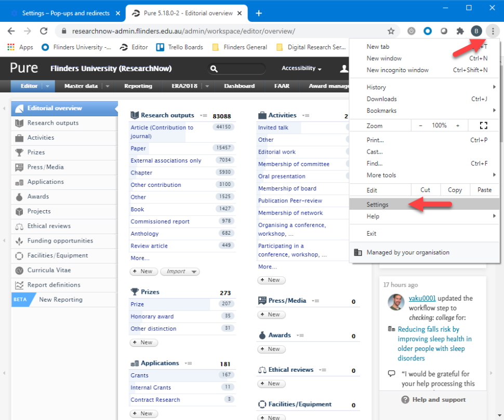Open the Trello Boards bookmark
This screenshot has width=504, height=420.
[x=180, y=47]
